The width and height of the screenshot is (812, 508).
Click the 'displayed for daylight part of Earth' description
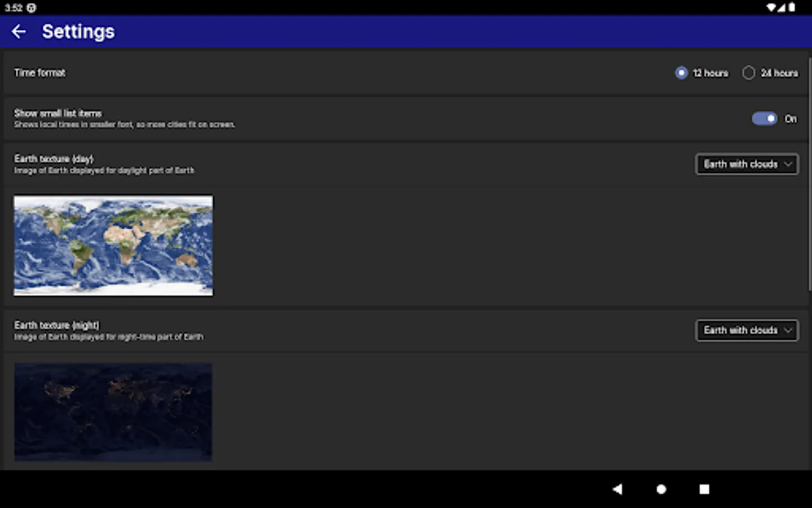coord(104,170)
